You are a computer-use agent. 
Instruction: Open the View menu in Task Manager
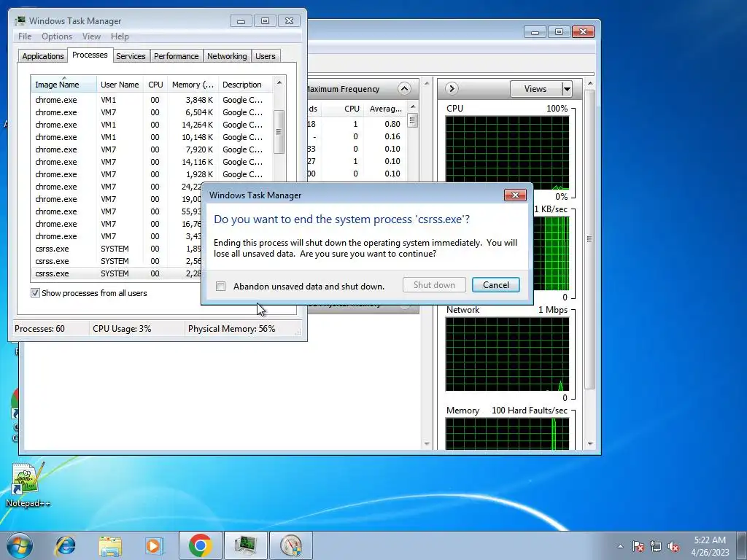pyautogui.click(x=91, y=36)
